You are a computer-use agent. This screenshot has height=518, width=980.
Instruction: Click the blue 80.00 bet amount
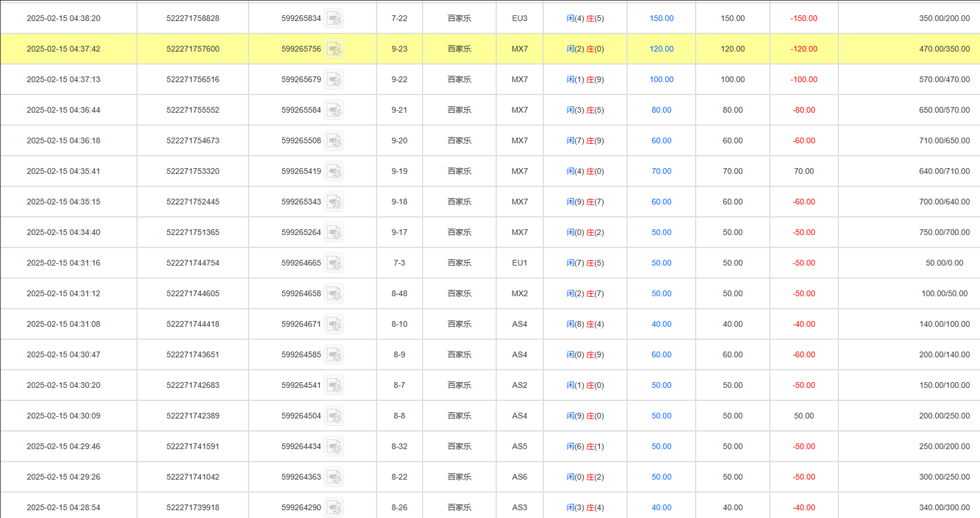(661, 110)
